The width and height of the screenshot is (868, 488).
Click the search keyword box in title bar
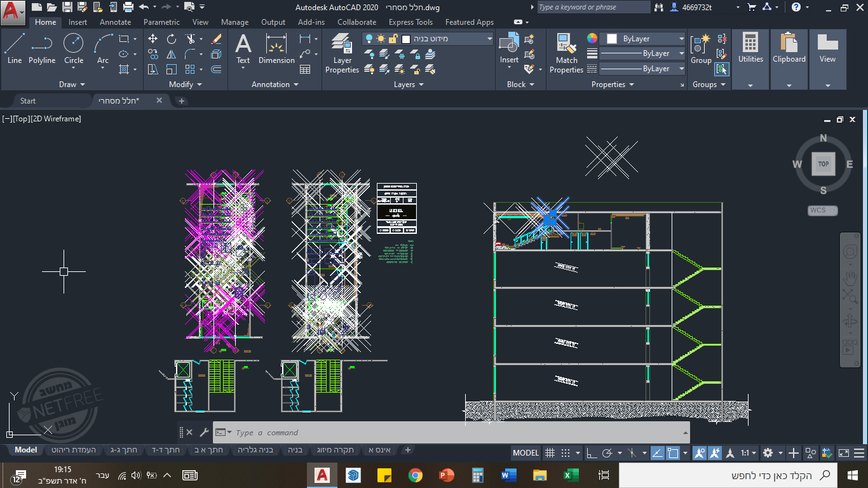[x=593, y=7]
